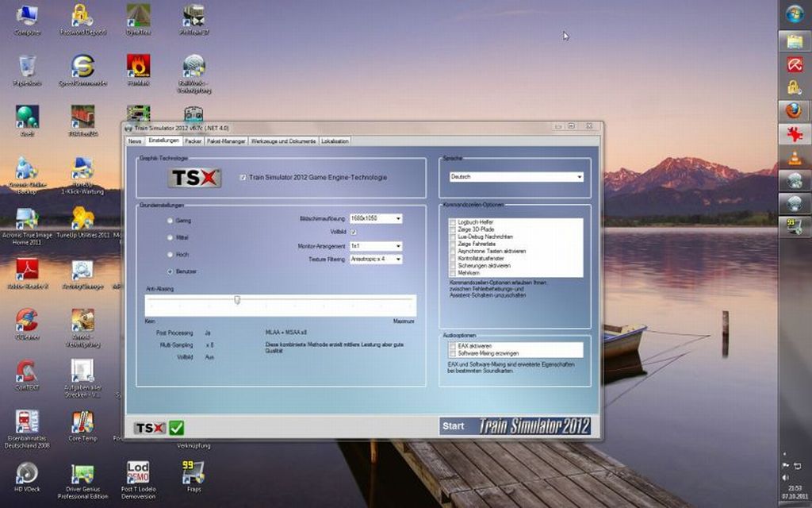Click the taskbar clock and date
The height and width of the screenshot is (508, 812).
pyautogui.click(x=795, y=492)
